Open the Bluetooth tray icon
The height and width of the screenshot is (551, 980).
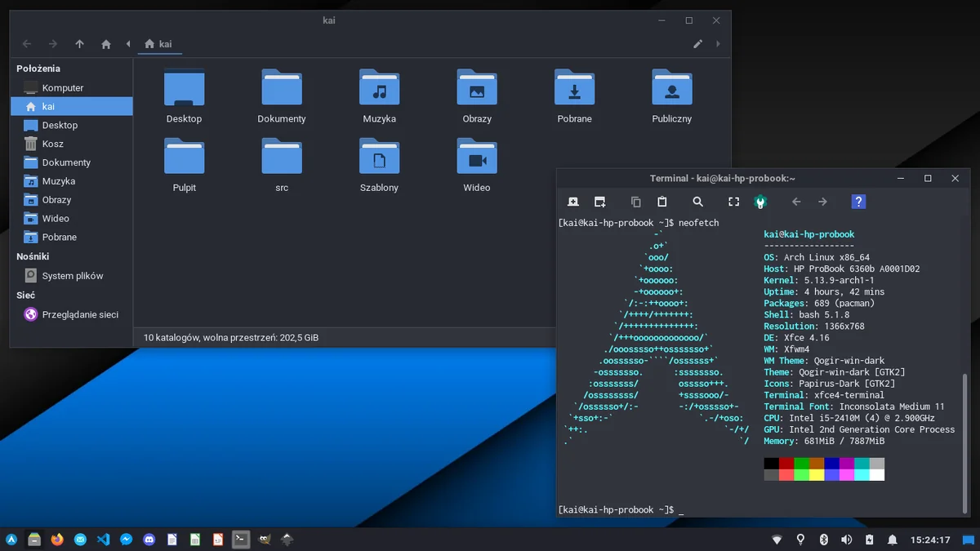(x=823, y=540)
